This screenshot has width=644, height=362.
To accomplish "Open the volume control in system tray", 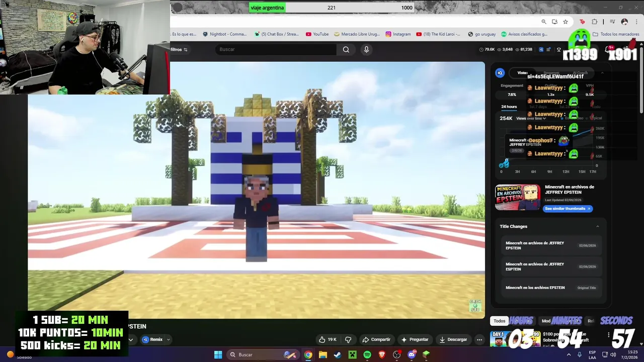I will click(612, 354).
